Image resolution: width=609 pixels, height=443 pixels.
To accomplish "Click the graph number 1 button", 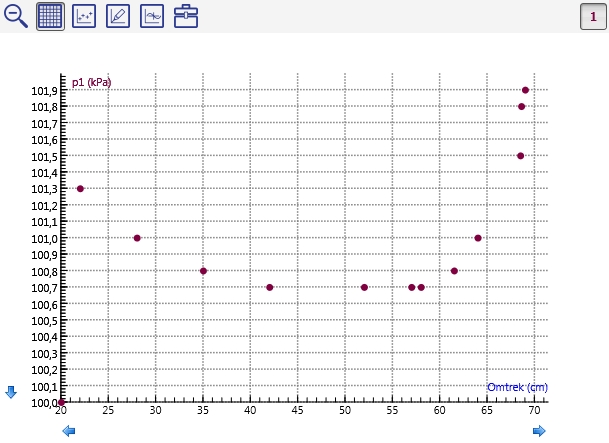I will coord(593,16).
